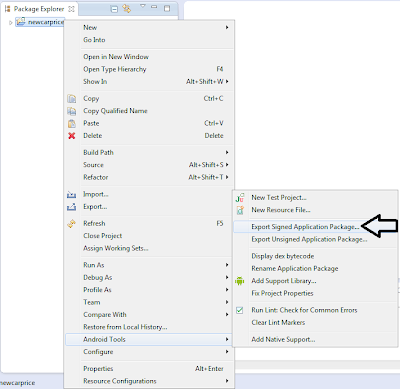Click the red Delete X icon
400x389 pixels.
coord(72,136)
